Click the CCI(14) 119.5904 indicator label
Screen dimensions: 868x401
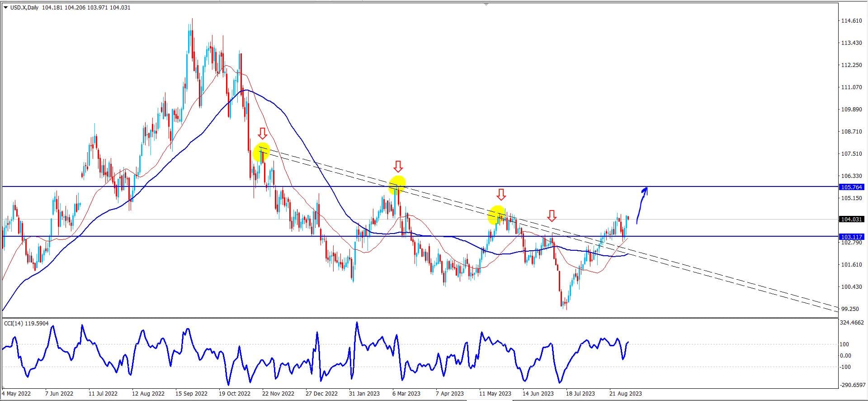pos(26,323)
